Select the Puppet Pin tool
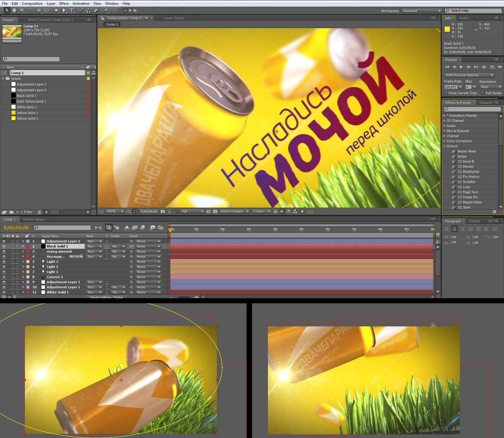The image size is (504, 438). pos(106,10)
